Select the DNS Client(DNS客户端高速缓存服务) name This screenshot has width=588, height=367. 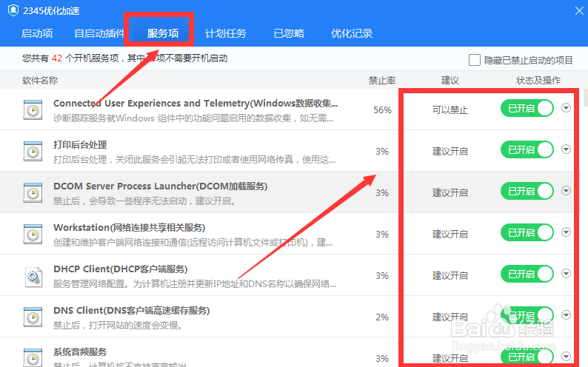click(131, 311)
